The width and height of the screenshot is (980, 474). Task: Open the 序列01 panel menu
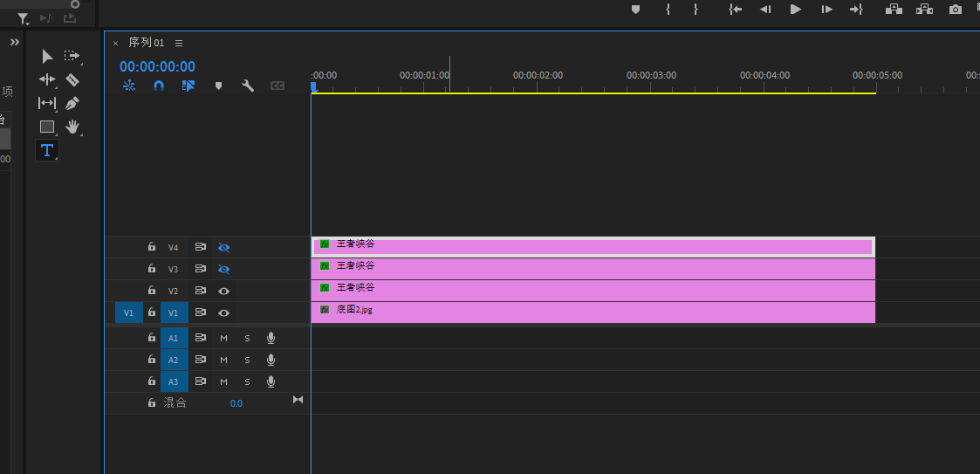[179, 43]
